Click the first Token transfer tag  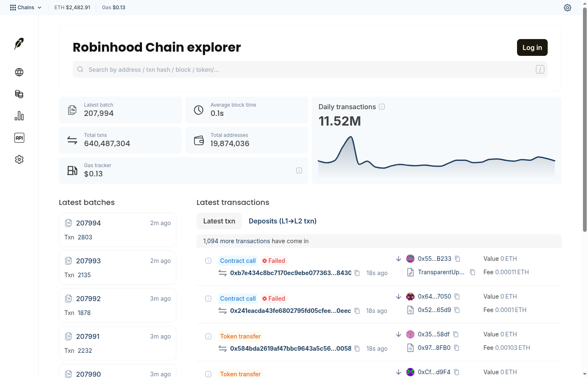point(240,336)
